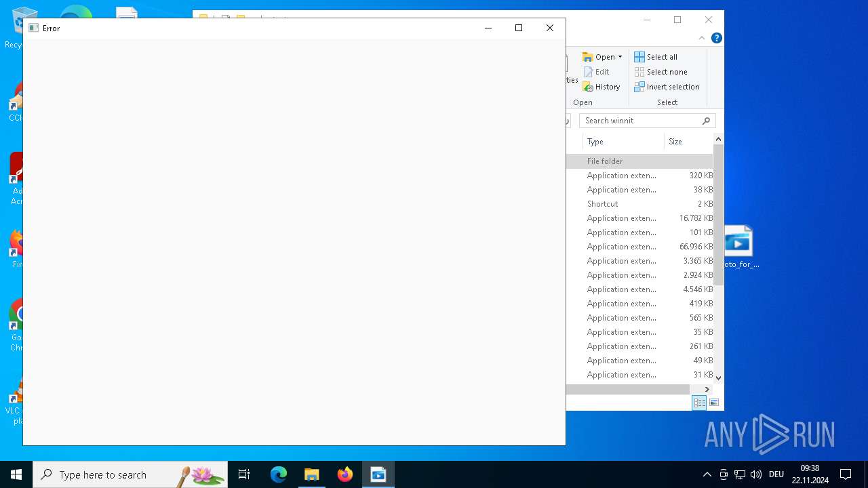Viewport: 868px width, 488px height.
Task: Launch Microsoft Edge from the taskbar
Action: point(279,474)
